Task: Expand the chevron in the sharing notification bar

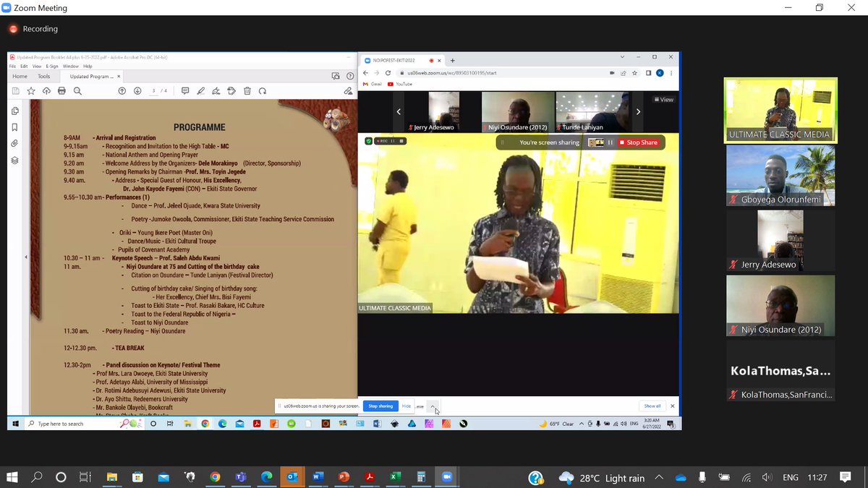Action: point(433,406)
